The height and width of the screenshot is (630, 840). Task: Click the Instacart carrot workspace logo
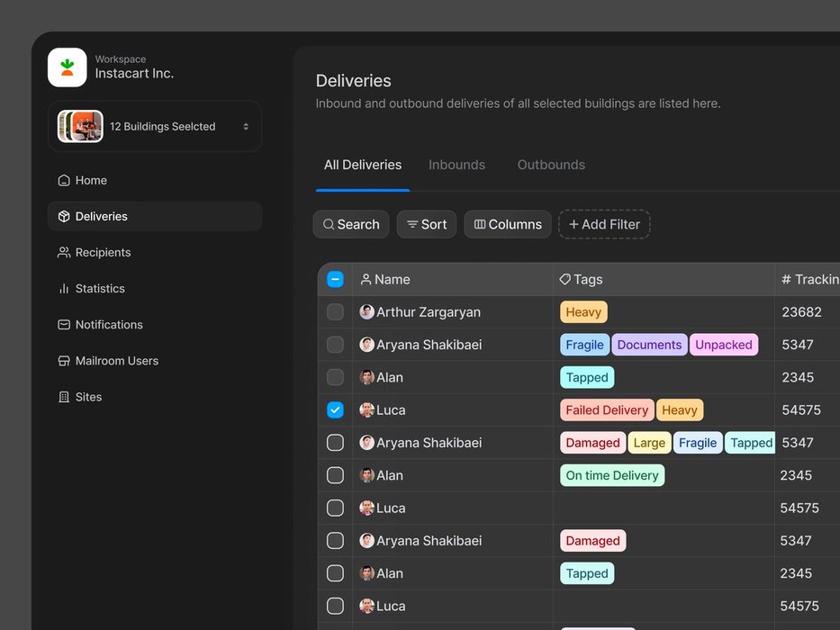coord(68,67)
